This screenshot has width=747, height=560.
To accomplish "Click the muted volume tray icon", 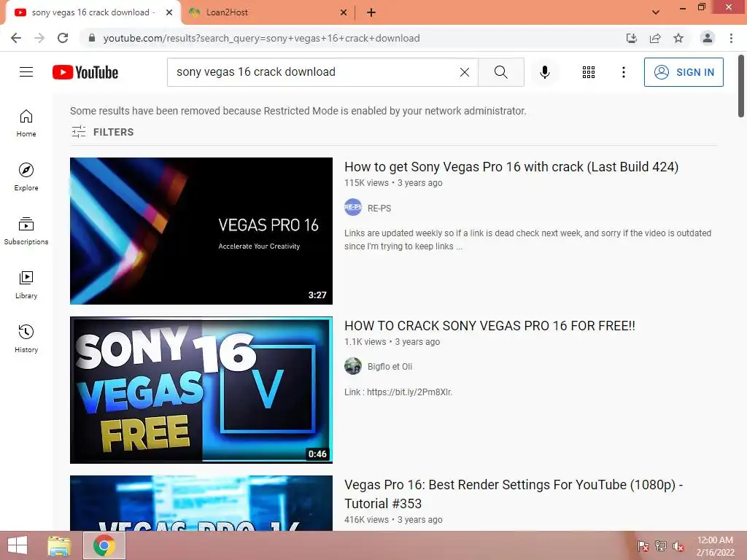I will [678, 545].
